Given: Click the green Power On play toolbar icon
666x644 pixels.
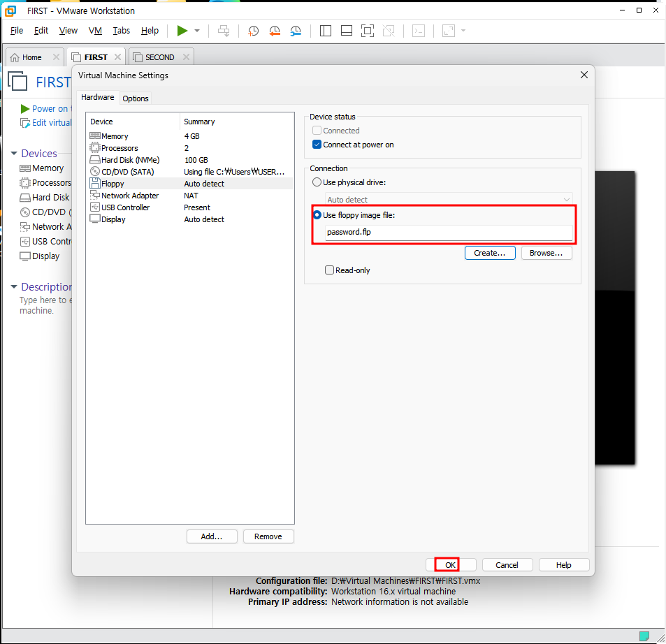Looking at the screenshot, I should (x=182, y=31).
